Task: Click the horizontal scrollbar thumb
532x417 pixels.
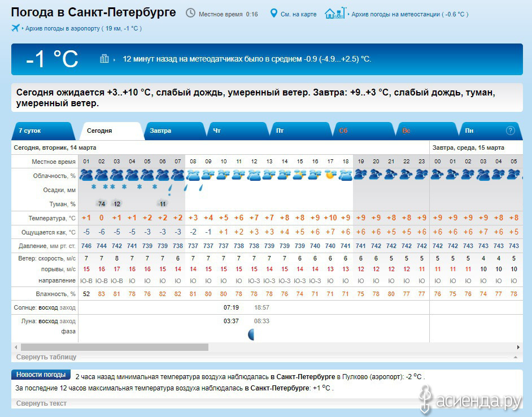Action: tap(115, 347)
